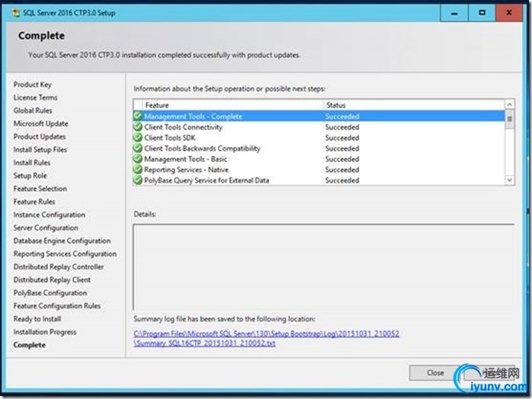
Task: Click the bold Complete step in sidebar
Action: point(30,345)
